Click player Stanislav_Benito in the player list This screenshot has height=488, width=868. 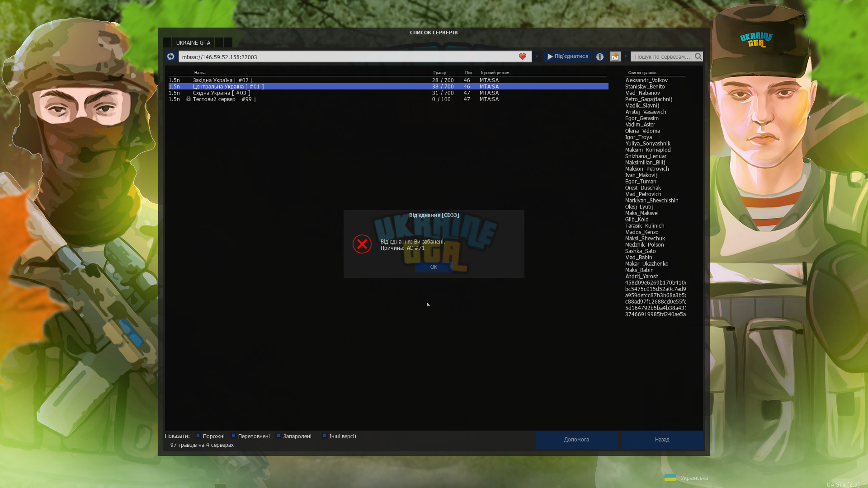click(x=645, y=86)
